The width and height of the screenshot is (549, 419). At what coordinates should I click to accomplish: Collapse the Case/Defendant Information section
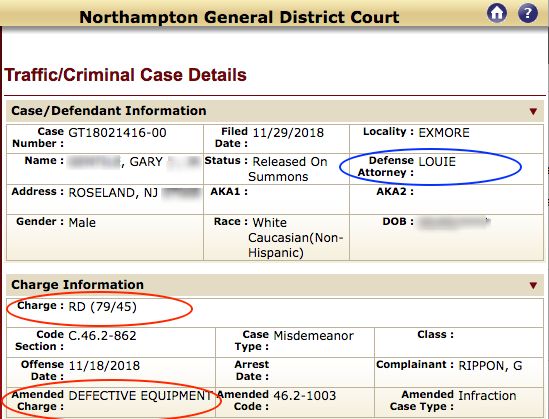(x=533, y=111)
